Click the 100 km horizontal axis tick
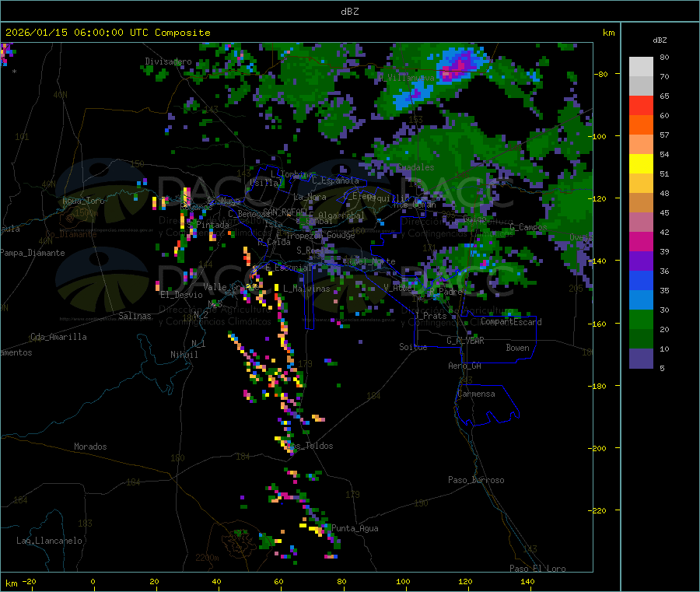 [x=403, y=581]
